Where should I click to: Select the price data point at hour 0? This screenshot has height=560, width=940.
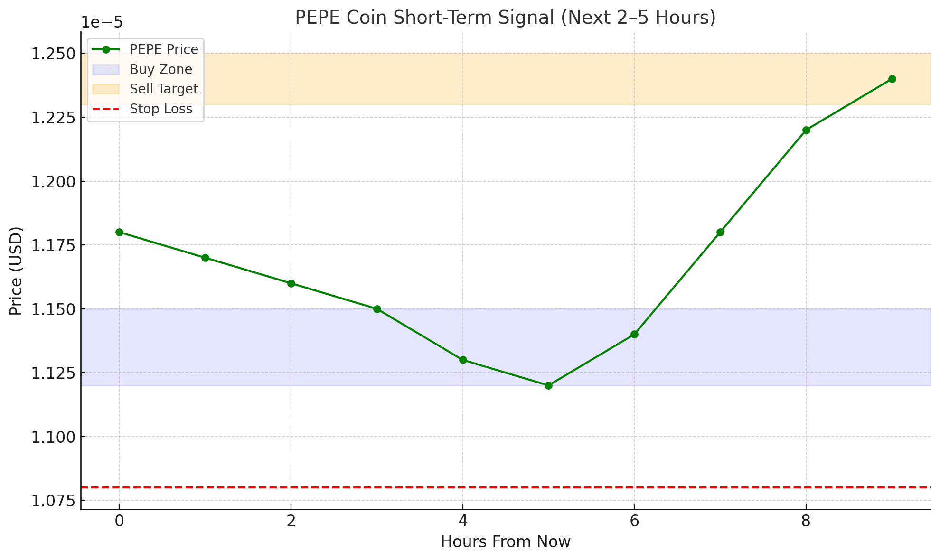pos(119,232)
